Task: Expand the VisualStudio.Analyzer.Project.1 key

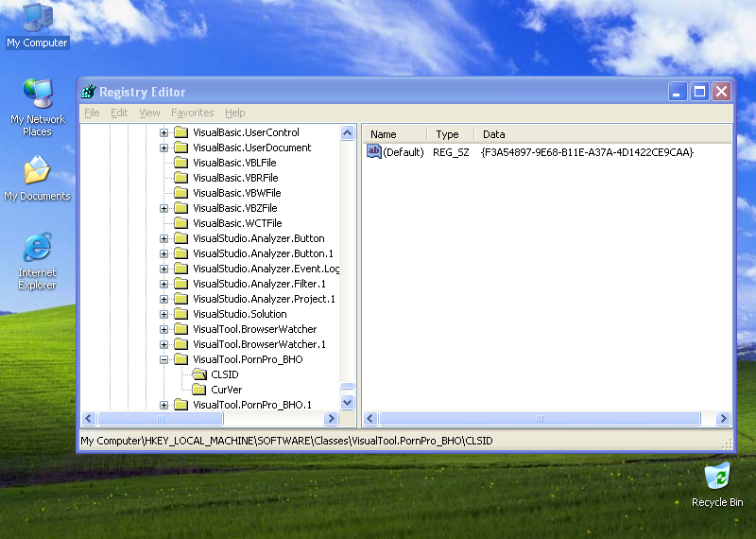Action: (163, 299)
